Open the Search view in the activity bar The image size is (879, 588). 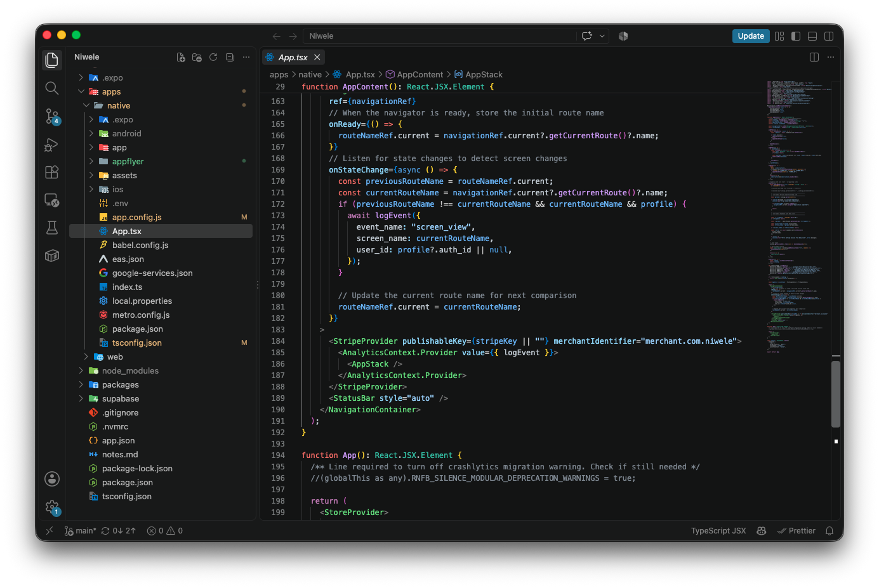coord(52,88)
